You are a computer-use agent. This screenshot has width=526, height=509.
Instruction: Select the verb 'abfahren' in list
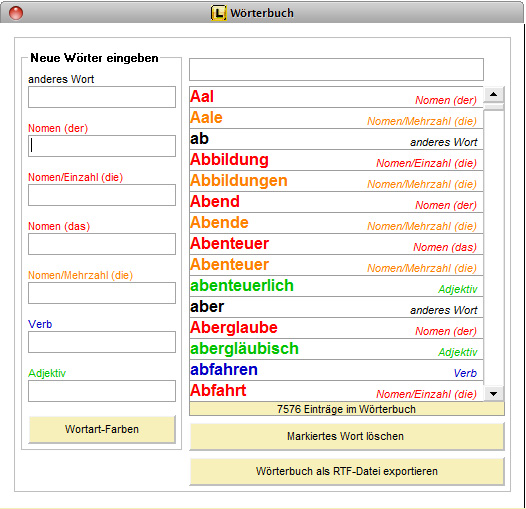(x=336, y=370)
